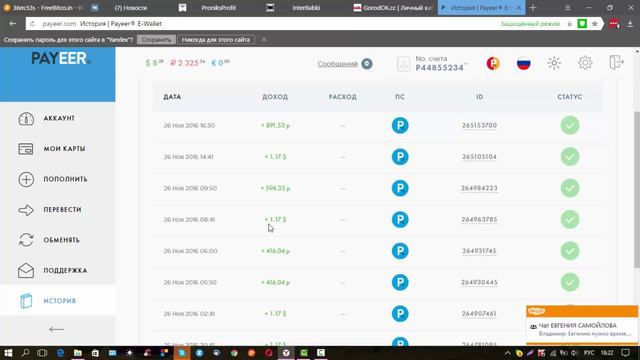Open transaction ID 264963785
The width and height of the screenshot is (640, 360).
[x=479, y=220]
